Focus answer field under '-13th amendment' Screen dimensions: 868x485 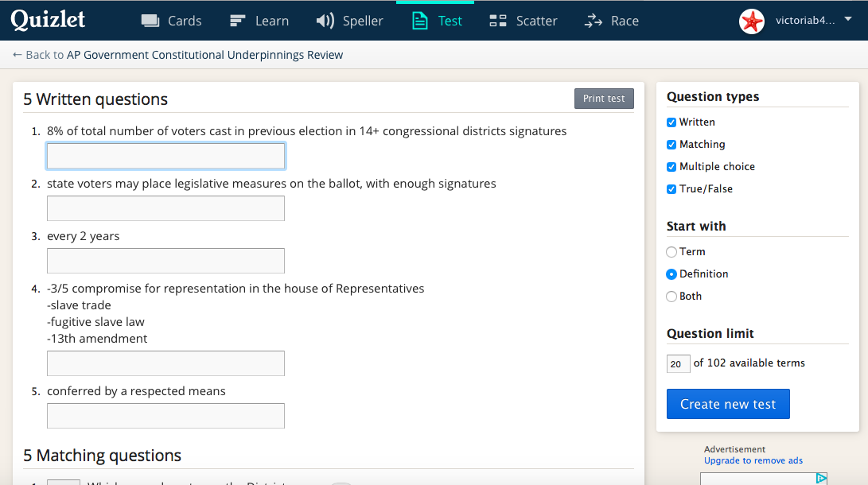click(165, 363)
